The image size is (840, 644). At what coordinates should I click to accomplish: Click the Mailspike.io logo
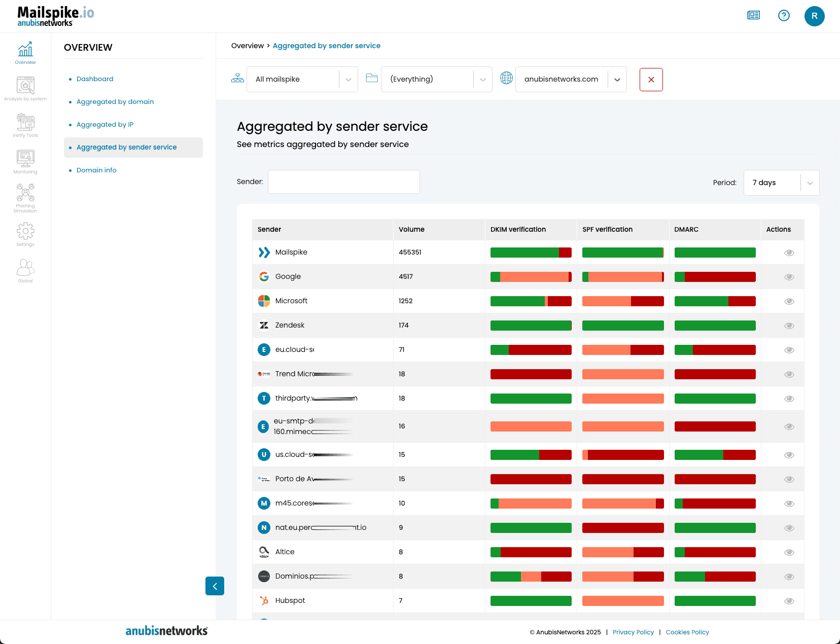[x=56, y=16]
